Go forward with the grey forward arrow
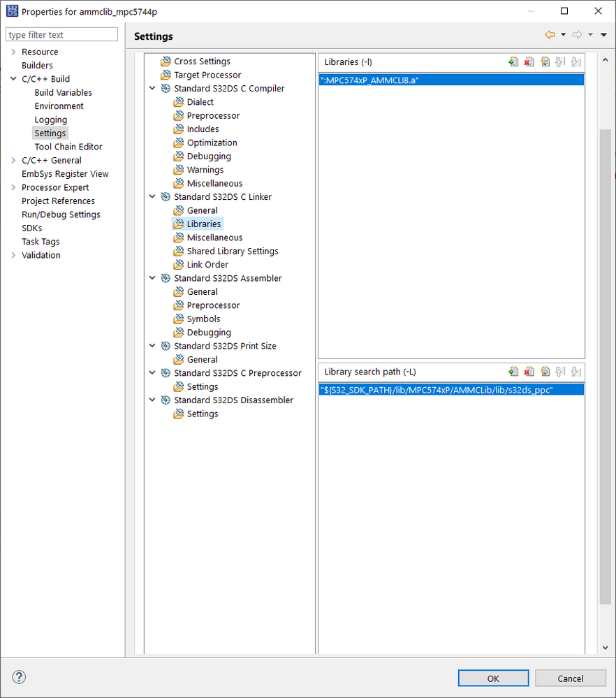 click(578, 35)
